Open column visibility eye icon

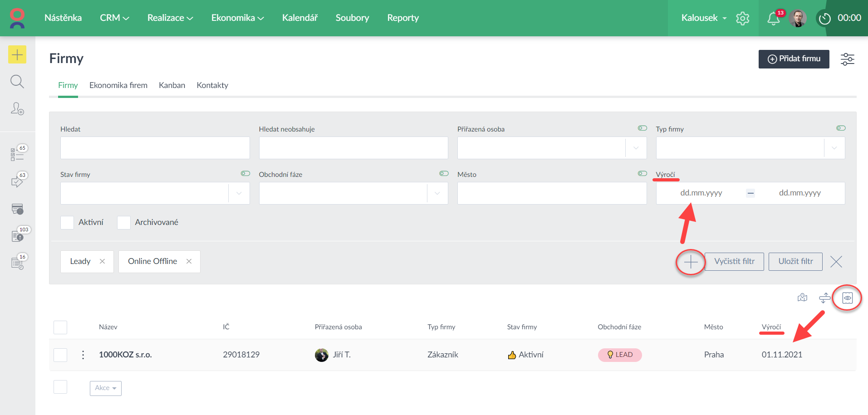847,298
